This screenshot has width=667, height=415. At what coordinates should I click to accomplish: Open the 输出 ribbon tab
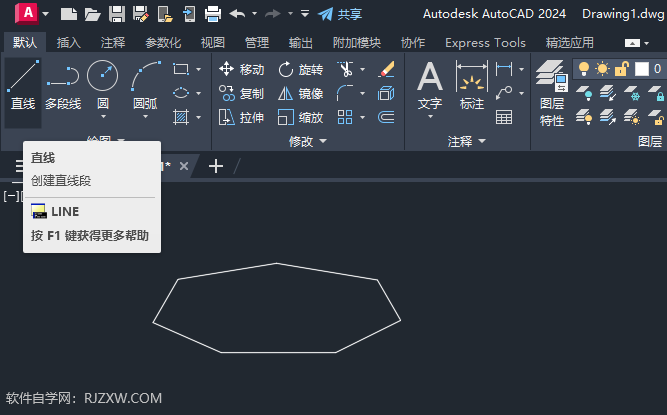300,43
